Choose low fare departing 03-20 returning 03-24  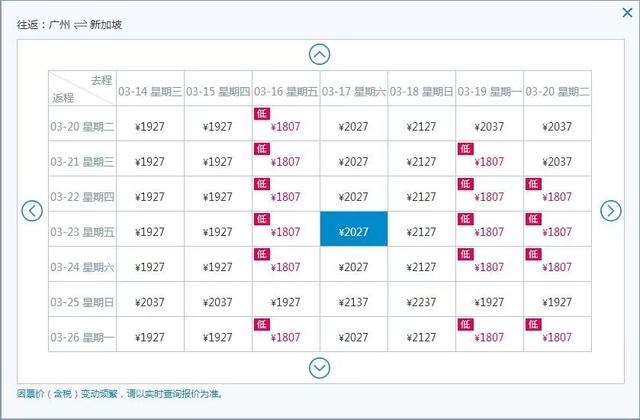(x=557, y=264)
